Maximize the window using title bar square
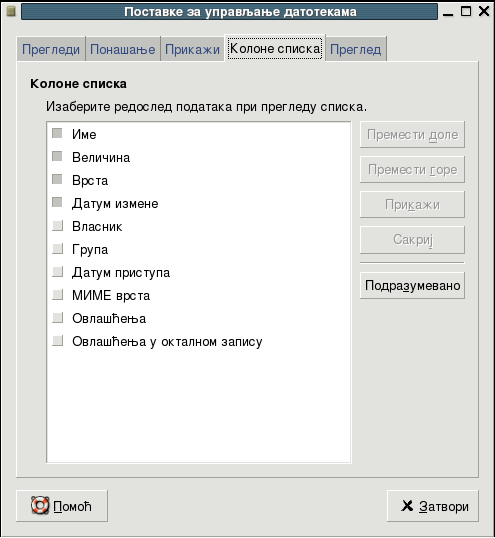495x538 pixels. 466,11
